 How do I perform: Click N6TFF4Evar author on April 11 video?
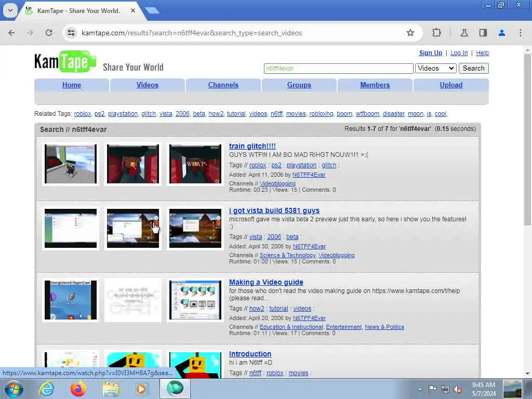click(x=309, y=175)
